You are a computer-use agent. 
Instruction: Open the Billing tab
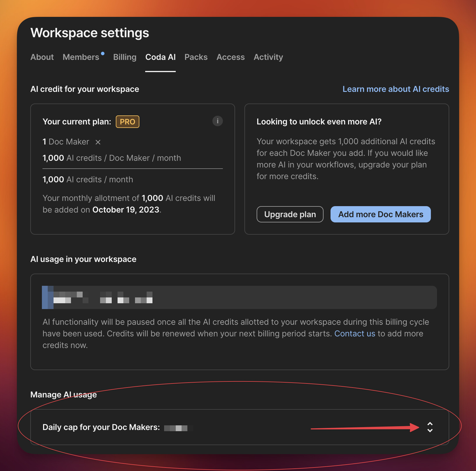tap(125, 57)
